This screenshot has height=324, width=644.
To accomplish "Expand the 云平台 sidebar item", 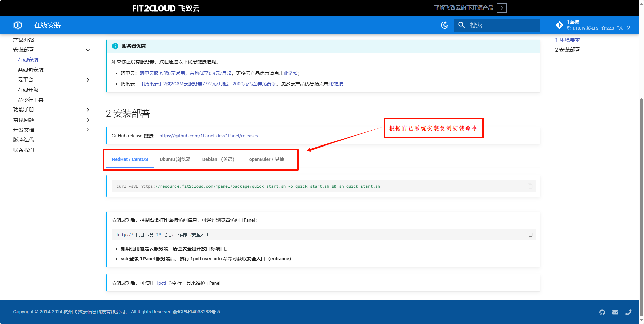I will tap(88, 80).
